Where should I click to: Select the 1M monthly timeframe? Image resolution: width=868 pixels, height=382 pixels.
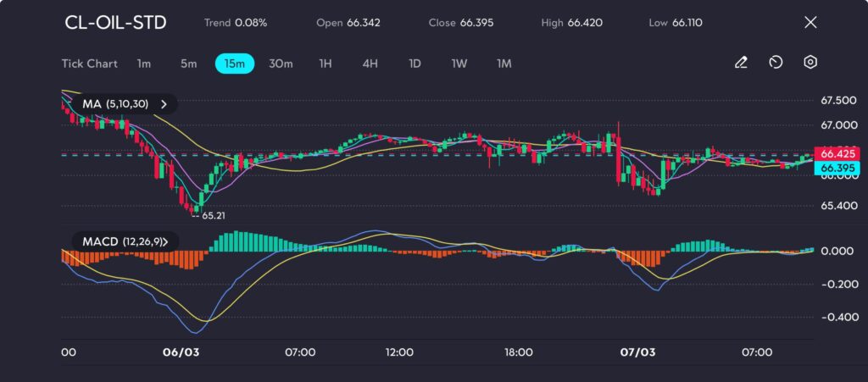tap(504, 64)
